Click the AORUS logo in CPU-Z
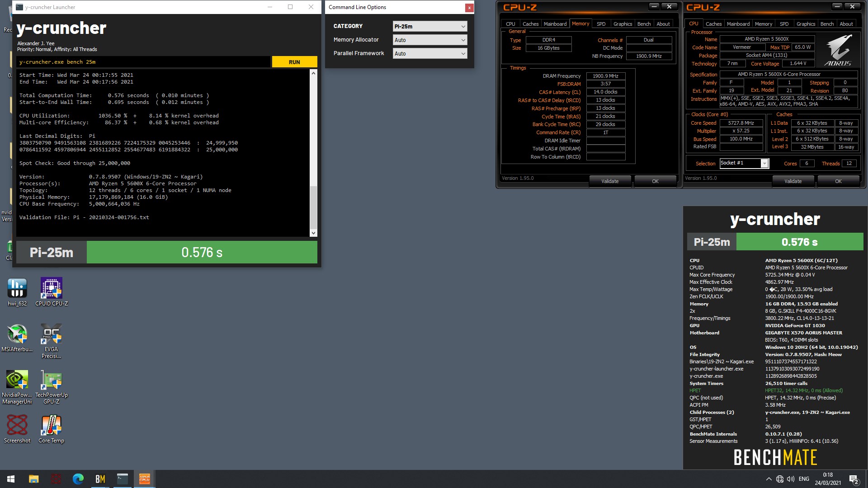The image size is (868, 488). (x=838, y=51)
